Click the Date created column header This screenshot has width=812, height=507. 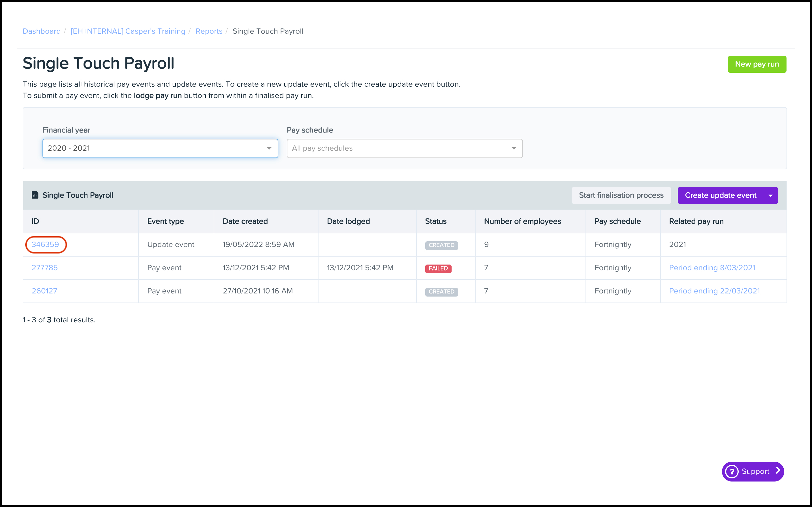tap(245, 221)
